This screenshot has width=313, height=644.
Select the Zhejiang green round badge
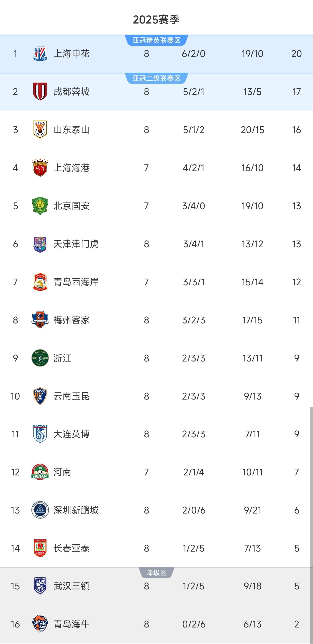(40, 358)
